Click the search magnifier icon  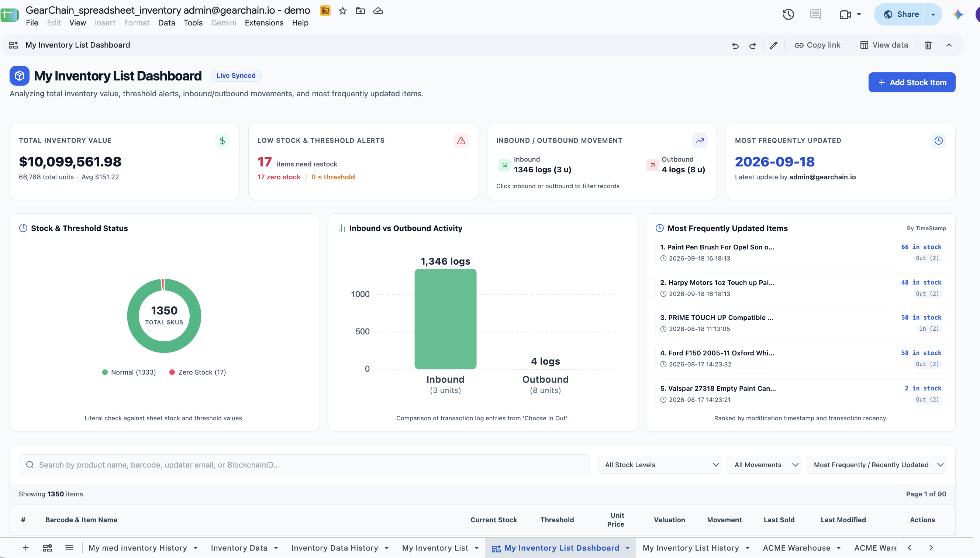click(30, 465)
